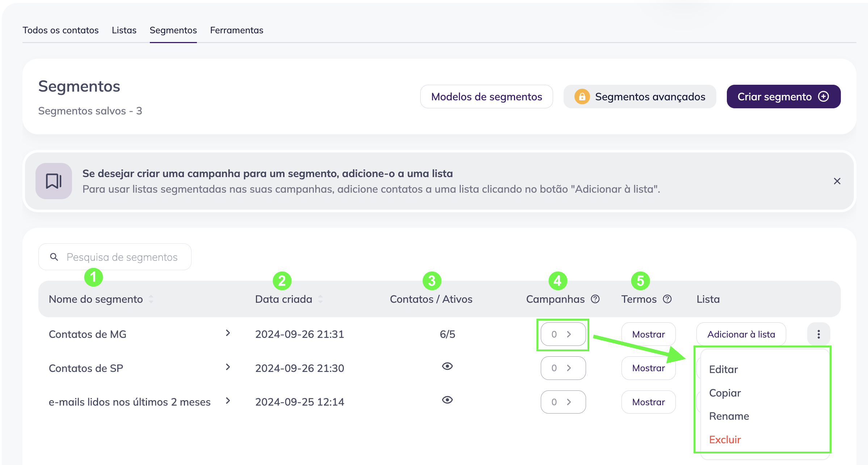This screenshot has height=465, width=868.
Task: Sort by Nome do segmento
Action: (x=151, y=299)
